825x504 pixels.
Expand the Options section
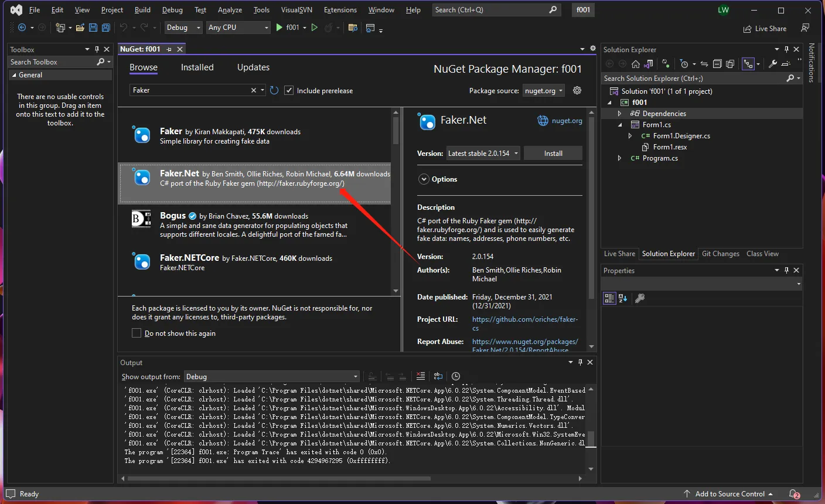point(424,179)
